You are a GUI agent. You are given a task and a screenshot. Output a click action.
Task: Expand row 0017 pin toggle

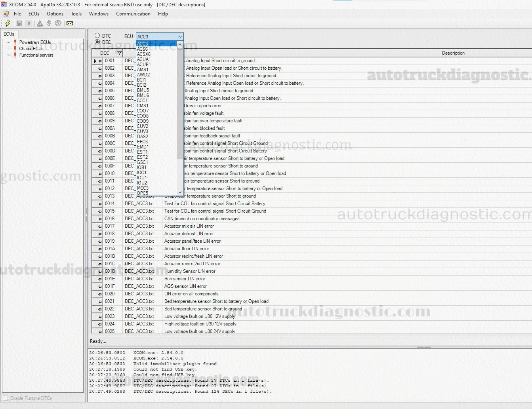99,226
